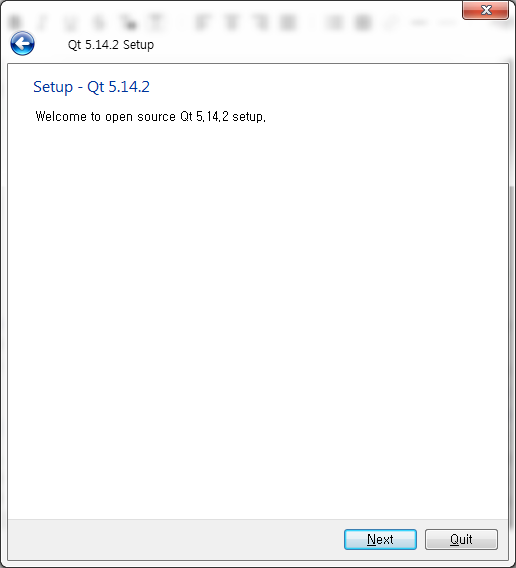
Task: Click the blurred bold icon behind title bar
Action: tap(15, 22)
